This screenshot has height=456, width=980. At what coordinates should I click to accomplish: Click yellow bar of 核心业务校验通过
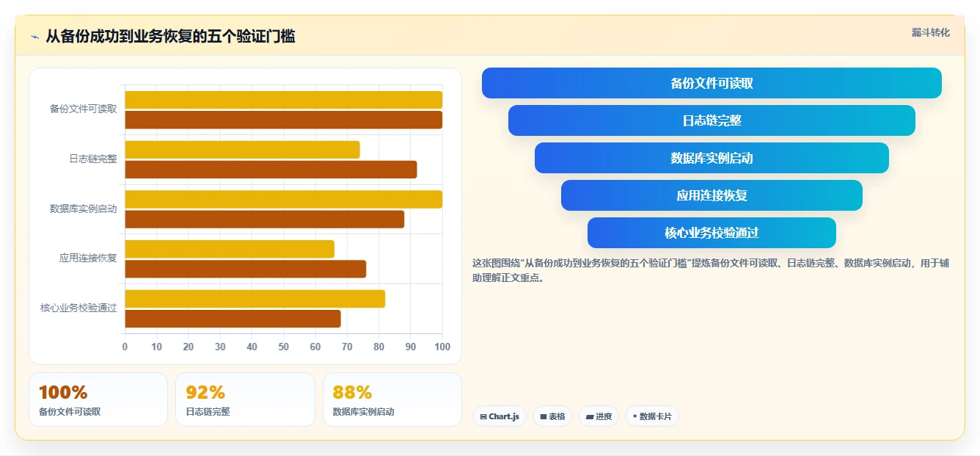click(x=255, y=299)
